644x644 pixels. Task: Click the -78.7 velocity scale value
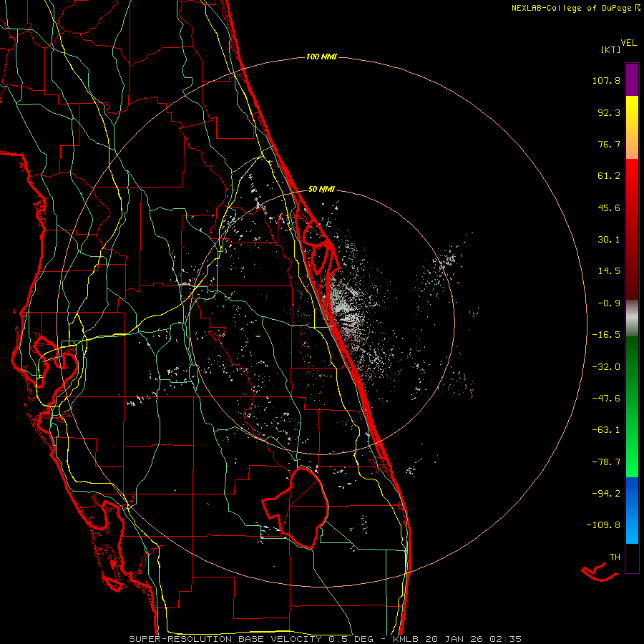(606, 462)
